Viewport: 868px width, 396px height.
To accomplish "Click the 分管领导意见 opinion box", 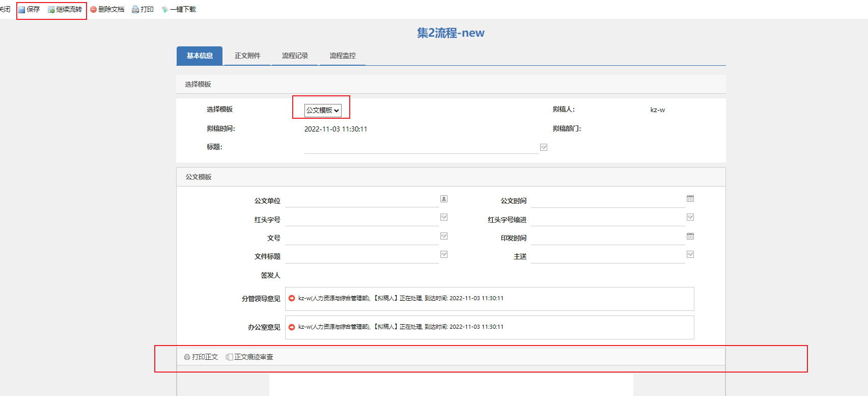I will click(x=490, y=299).
